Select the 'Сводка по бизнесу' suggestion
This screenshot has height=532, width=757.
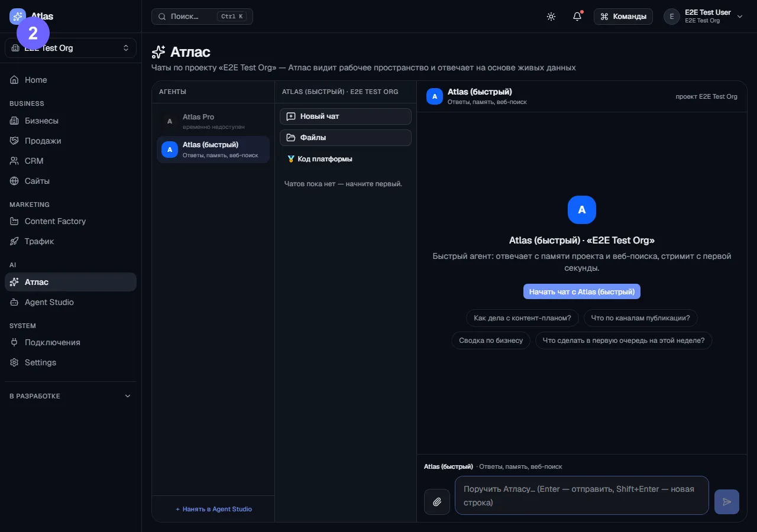(491, 340)
